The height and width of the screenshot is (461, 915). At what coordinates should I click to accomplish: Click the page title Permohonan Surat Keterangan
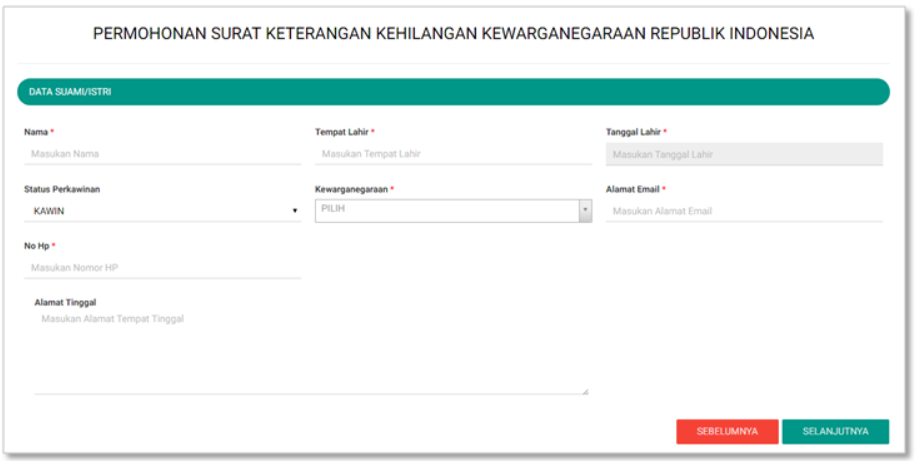453,34
